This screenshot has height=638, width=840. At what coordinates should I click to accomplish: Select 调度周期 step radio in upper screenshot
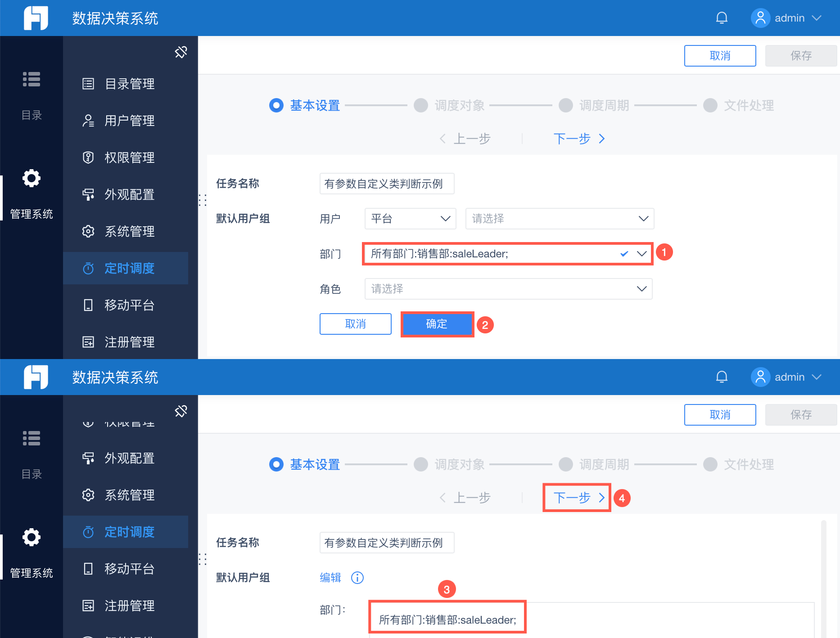(x=566, y=105)
